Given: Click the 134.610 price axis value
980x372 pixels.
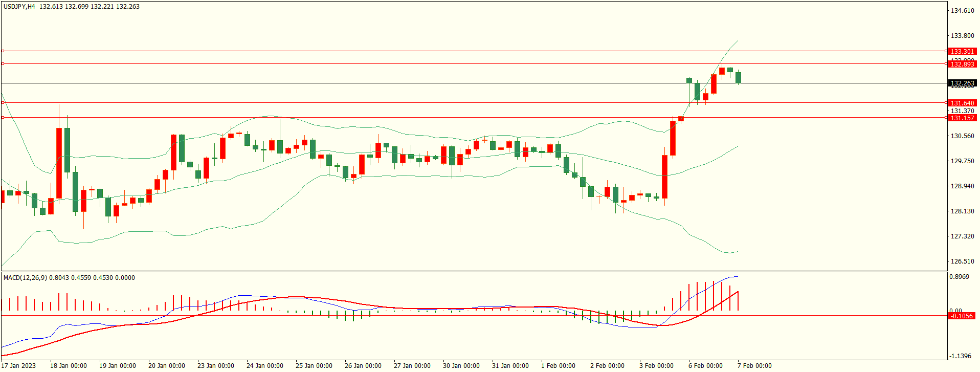Looking at the screenshot, I should pos(962,11).
